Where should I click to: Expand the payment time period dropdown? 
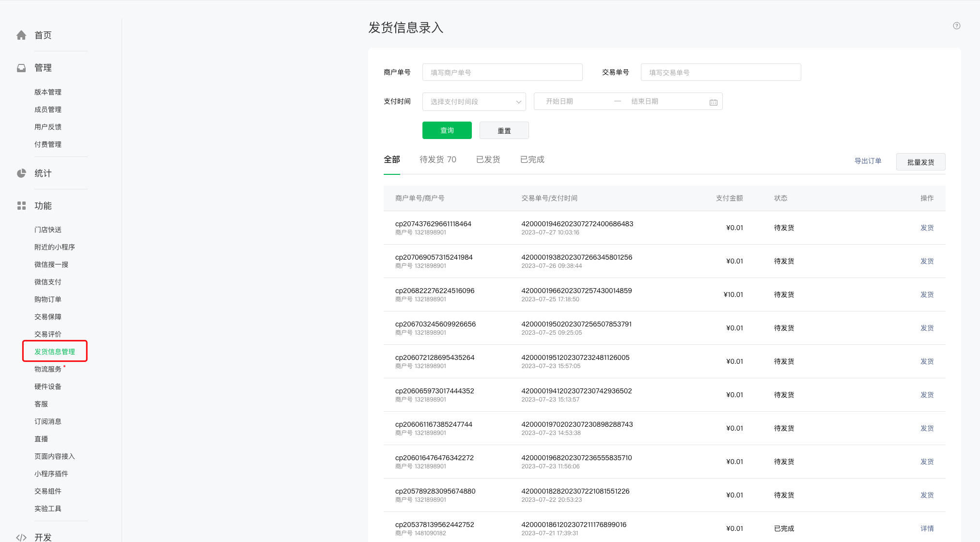coord(474,102)
